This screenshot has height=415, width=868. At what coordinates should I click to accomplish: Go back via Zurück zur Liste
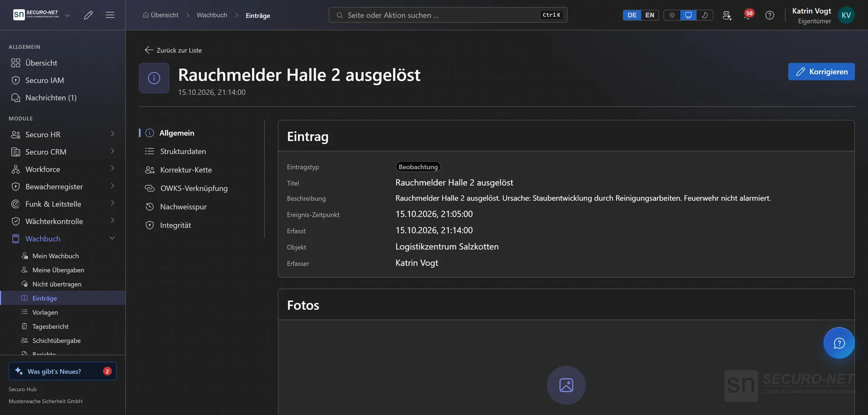(173, 50)
